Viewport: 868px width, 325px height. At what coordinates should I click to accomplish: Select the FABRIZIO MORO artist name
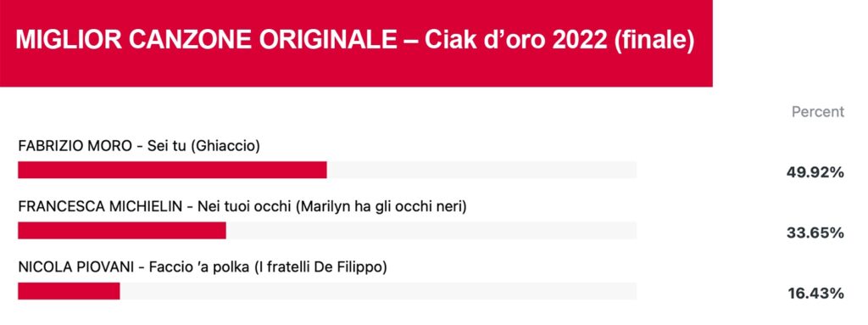coord(75,147)
